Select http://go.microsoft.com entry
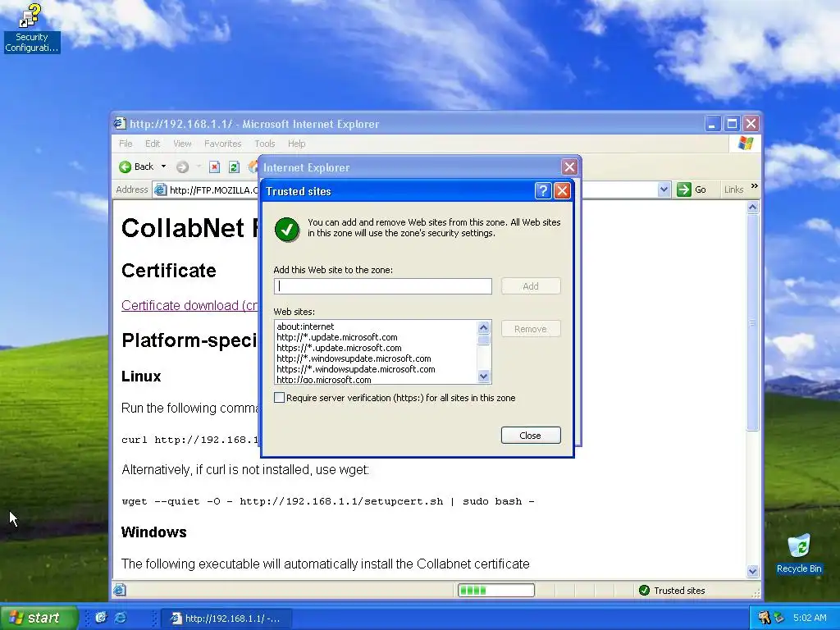This screenshot has height=630, width=840. pos(323,379)
